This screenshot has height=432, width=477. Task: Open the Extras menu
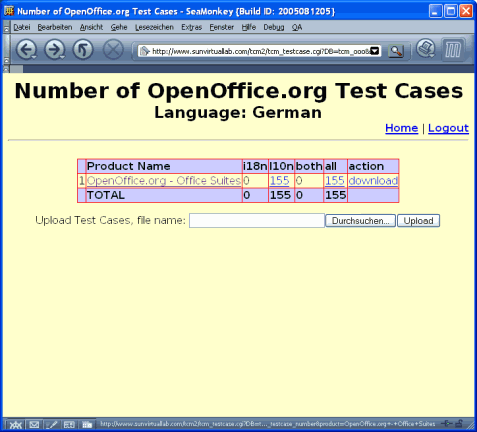(191, 27)
